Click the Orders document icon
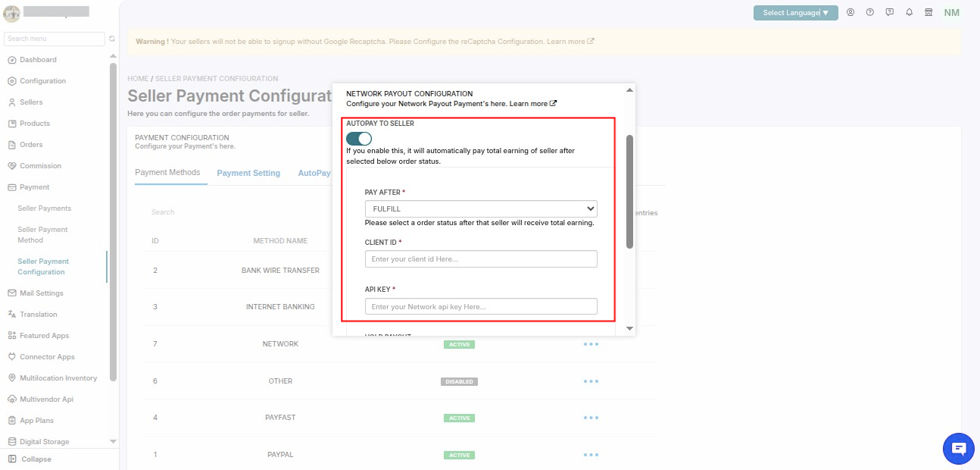This screenshot has height=470, width=980. point(12,145)
